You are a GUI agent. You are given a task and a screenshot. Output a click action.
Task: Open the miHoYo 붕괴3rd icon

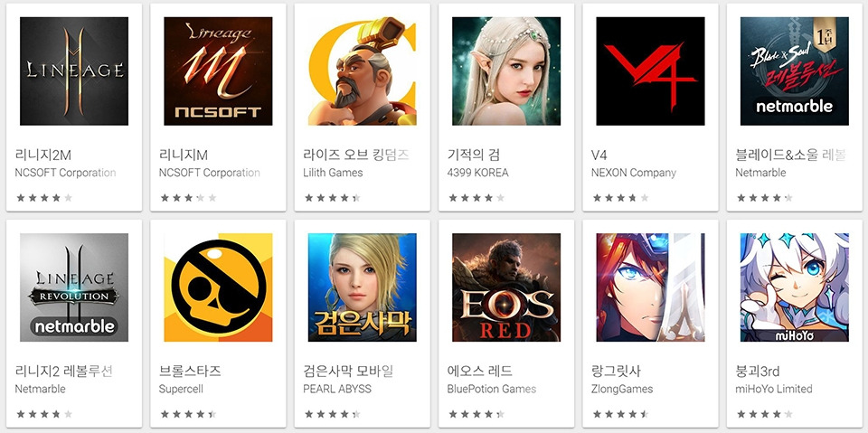click(795, 287)
